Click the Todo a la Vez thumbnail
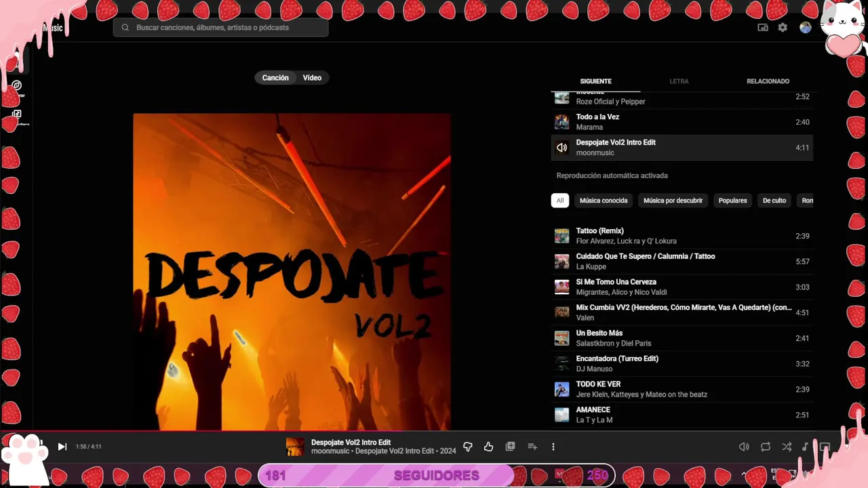The height and width of the screenshot is (488, 868). pos(561,122)
